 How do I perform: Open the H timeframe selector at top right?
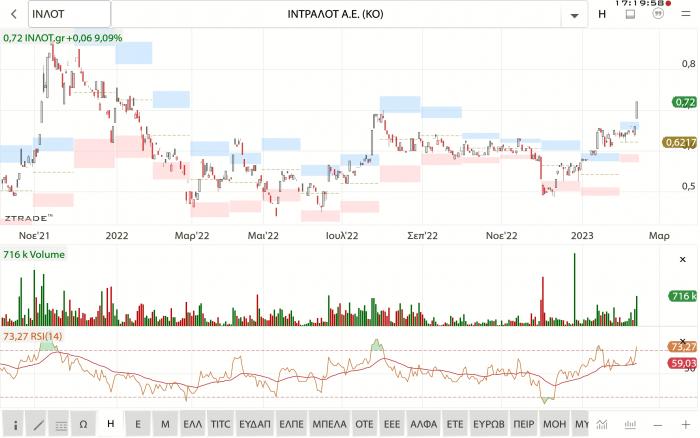pyautogui.click(x=602, y=15)
